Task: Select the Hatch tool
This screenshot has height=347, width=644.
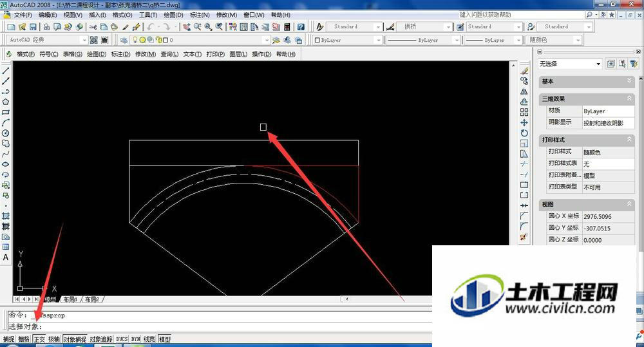Action: coord(6,216)
